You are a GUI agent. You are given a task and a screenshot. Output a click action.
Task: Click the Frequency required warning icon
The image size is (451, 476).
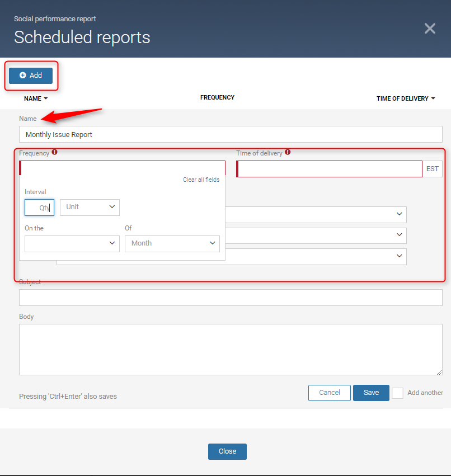tap(54, 152)
